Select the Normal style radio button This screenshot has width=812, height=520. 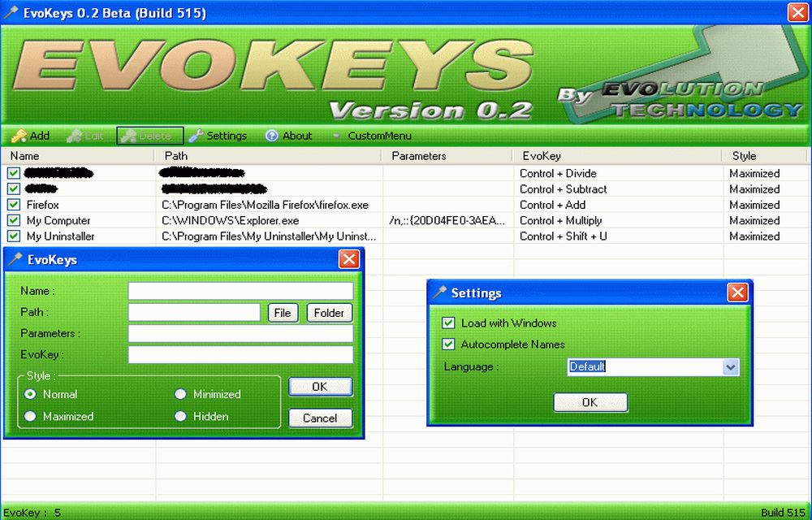pyautogui.click(x=30, y=394)
